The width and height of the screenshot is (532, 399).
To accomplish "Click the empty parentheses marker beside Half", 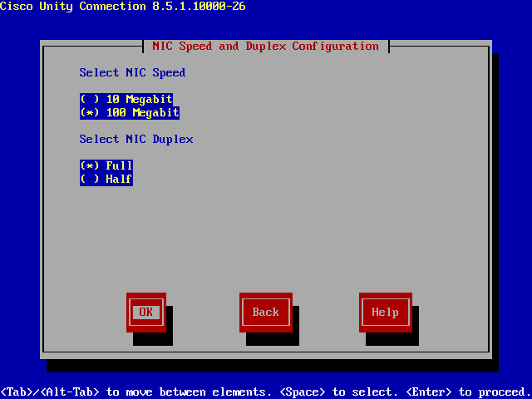I will click(90, 179).
